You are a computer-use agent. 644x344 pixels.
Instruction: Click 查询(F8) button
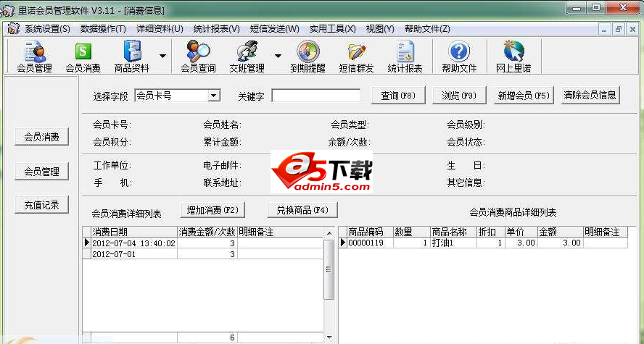click(398, 96)
